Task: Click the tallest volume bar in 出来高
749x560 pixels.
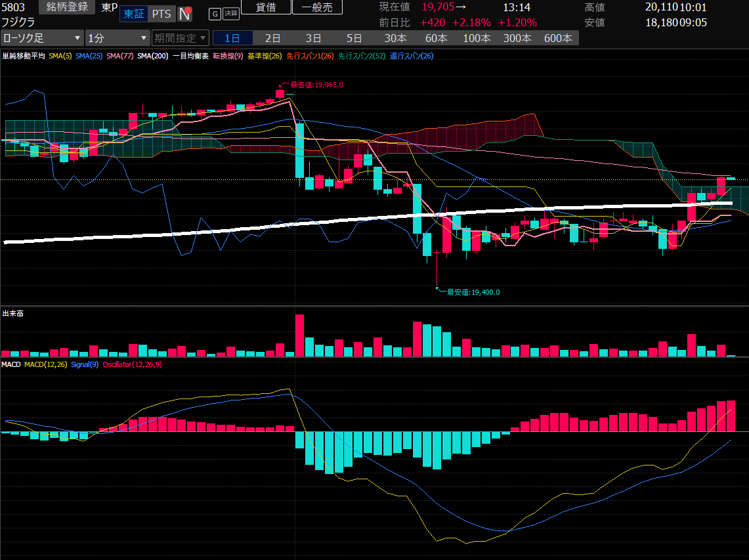Action: click(x=300, y=335)
